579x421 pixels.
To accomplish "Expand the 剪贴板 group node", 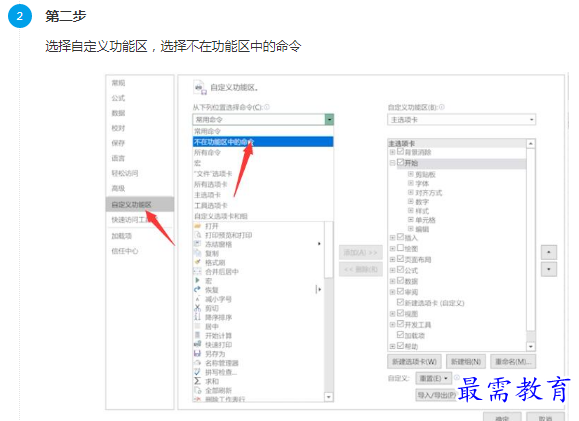I will (x=411, y=174).
